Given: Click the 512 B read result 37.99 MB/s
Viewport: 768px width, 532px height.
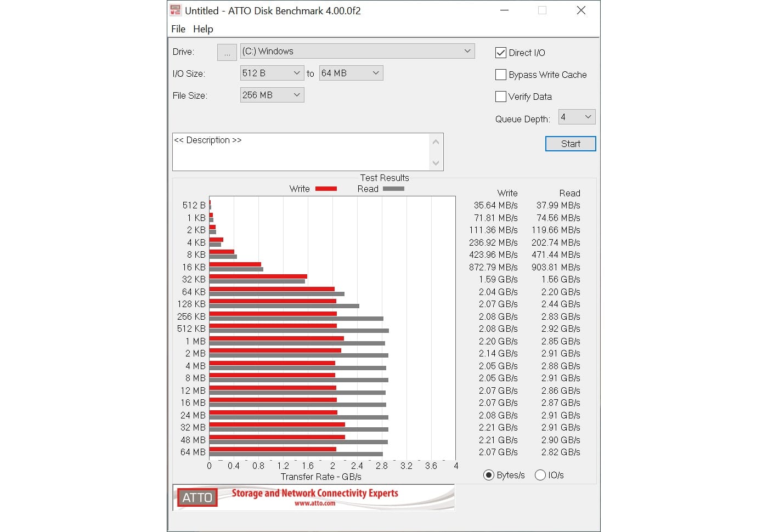Looking at the screenshot, I should tap(558, 205).
